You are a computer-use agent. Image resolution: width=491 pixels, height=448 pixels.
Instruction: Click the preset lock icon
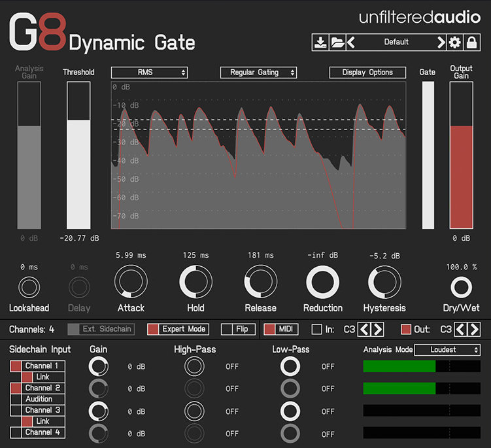pos(472,43)
